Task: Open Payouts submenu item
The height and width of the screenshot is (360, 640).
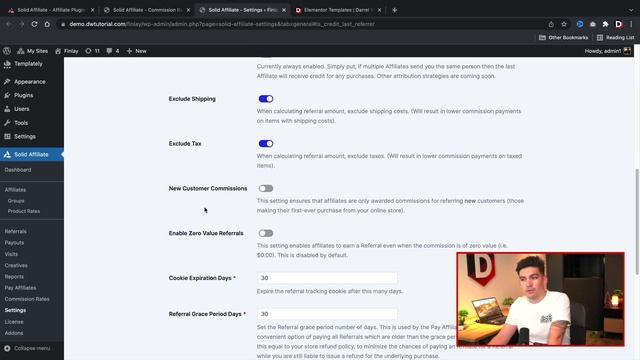Action: pos(14,242)
